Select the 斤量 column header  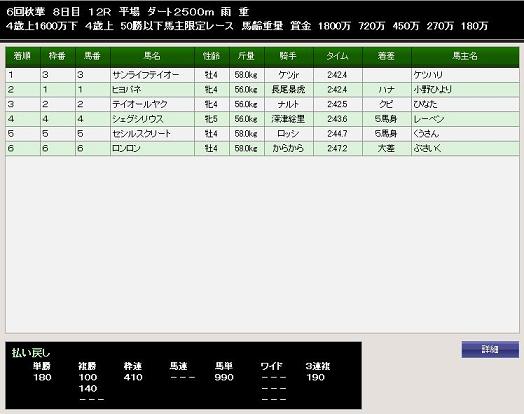pyautogui.click(x=247, y=56)
